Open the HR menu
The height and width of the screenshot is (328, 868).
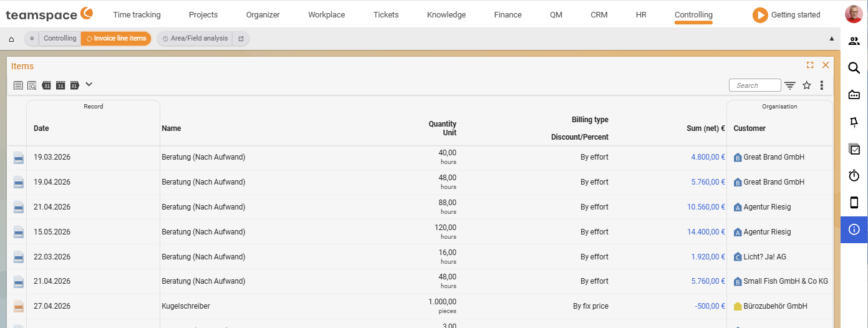click(641, 15)
